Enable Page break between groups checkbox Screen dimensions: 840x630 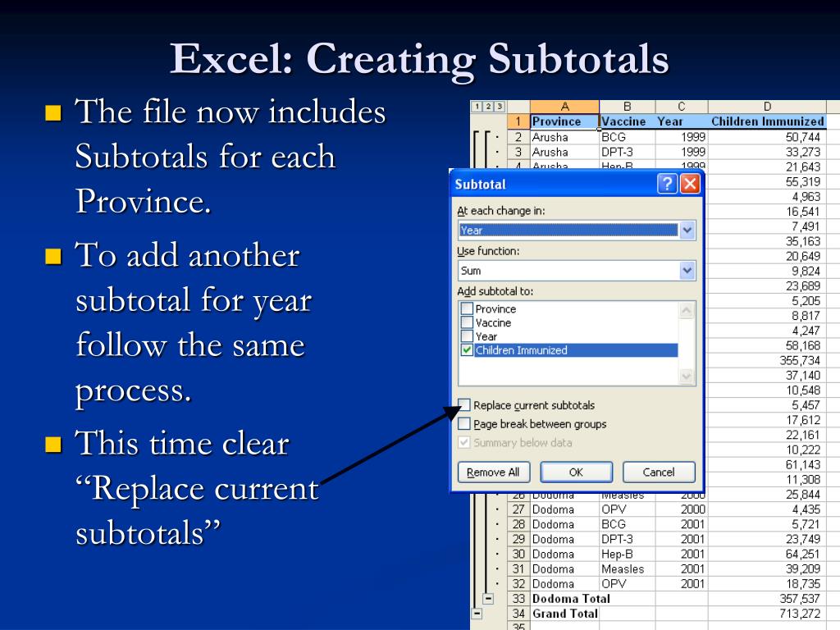(x=464, y=424)
